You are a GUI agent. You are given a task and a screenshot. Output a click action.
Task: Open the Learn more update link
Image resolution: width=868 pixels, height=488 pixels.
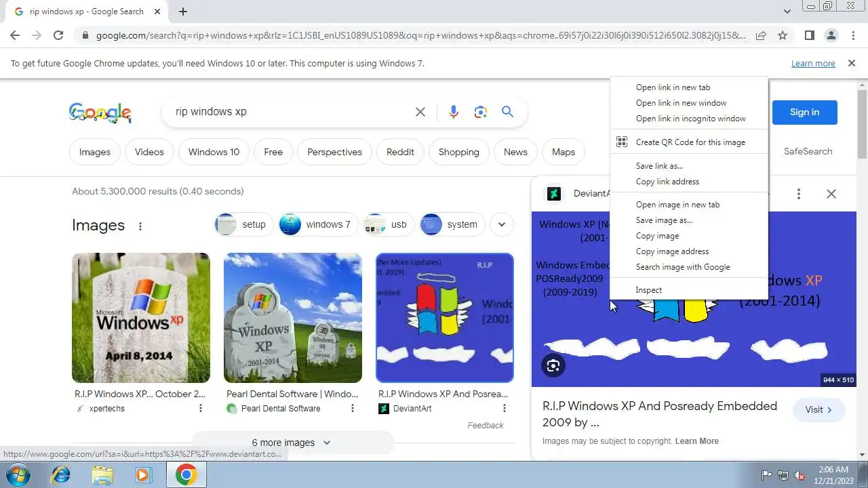click(x=813, y=64)
